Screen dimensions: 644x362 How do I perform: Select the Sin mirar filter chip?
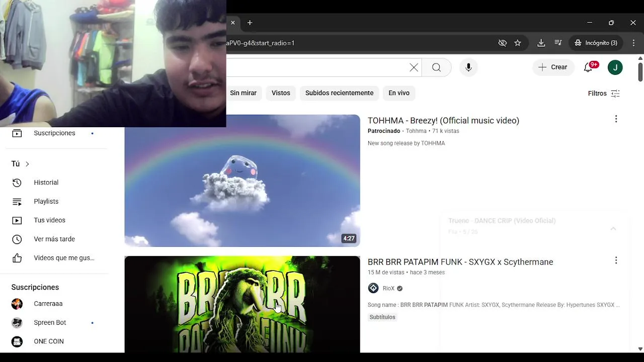243,93
